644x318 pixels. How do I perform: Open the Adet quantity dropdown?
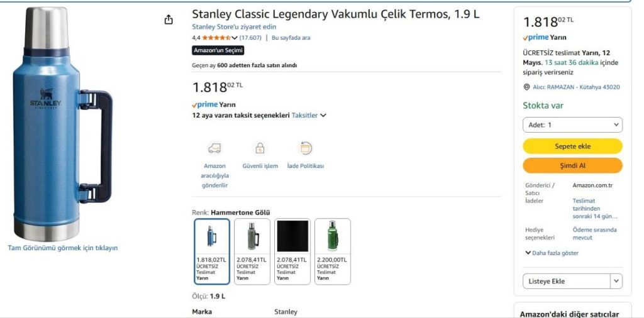point(572,125)
